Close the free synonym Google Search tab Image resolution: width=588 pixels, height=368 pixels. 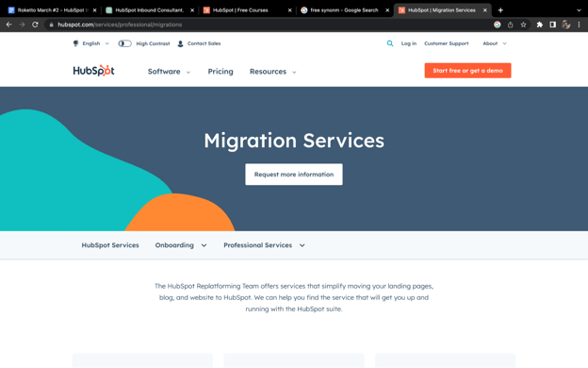pyautogui.click(x=387, y=10)
